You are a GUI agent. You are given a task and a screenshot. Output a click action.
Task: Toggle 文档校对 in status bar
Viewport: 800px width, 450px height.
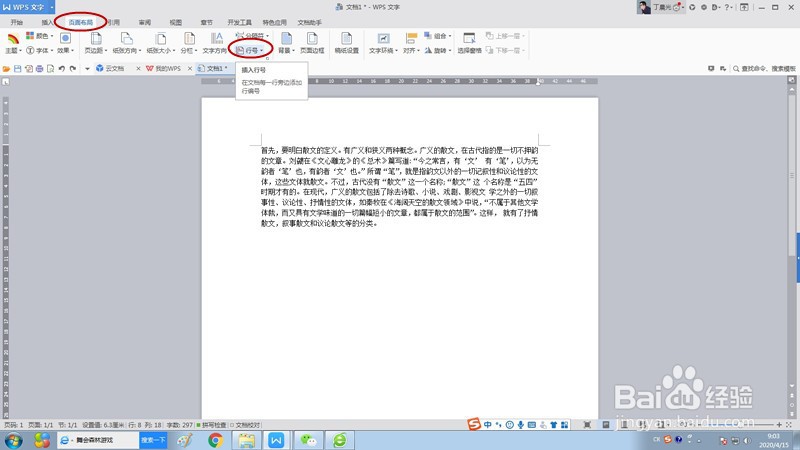pyautogui.click(x=245, y=425)
